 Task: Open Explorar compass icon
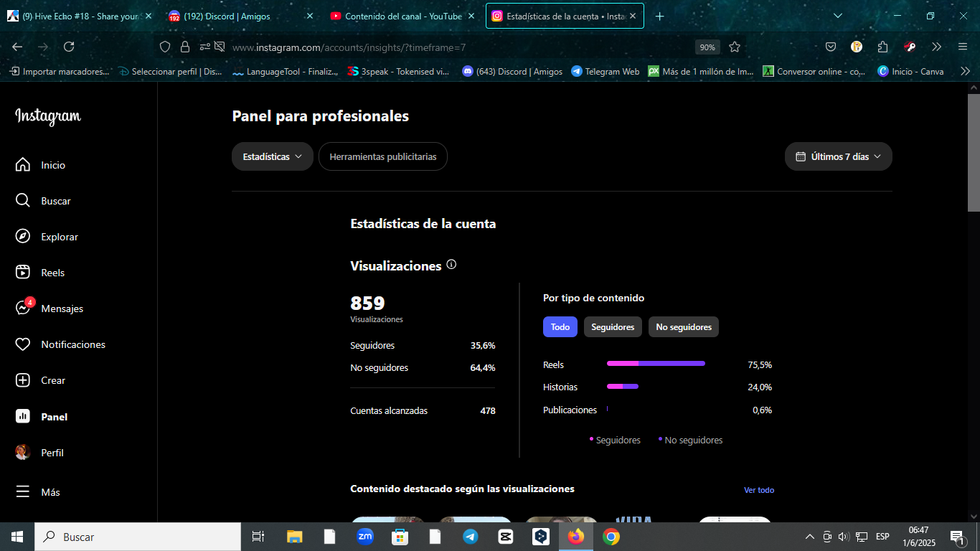pos(23,237)
